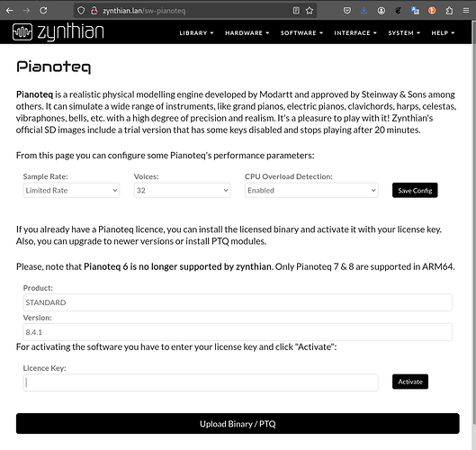476x450 pixels.
Task: Click the Upload Binary / PTQ button
Action: coord(238,424)
